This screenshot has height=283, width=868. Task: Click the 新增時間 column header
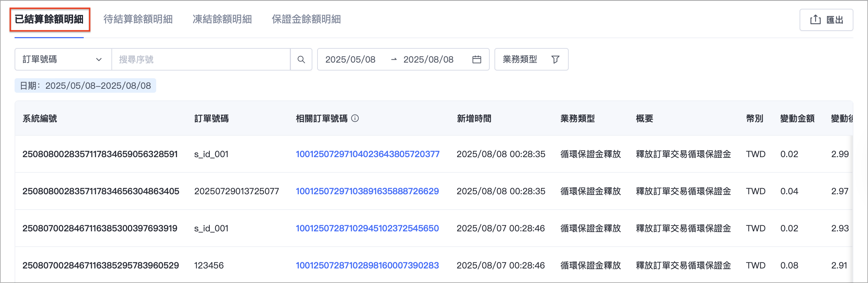474,118
